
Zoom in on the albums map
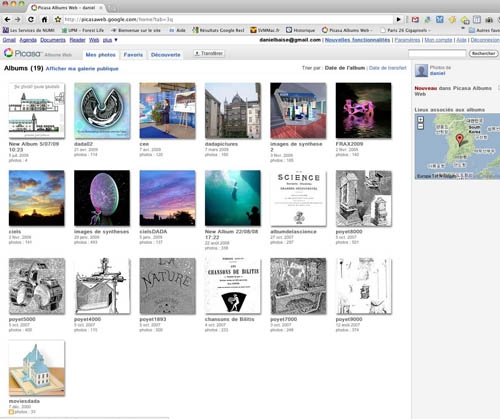point(421,119)
